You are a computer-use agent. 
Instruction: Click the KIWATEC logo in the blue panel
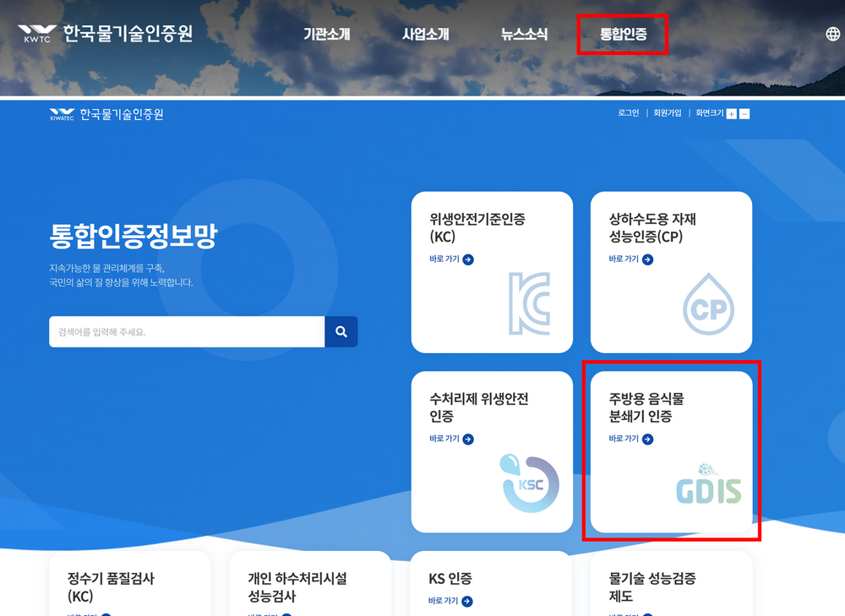[106, 114]
